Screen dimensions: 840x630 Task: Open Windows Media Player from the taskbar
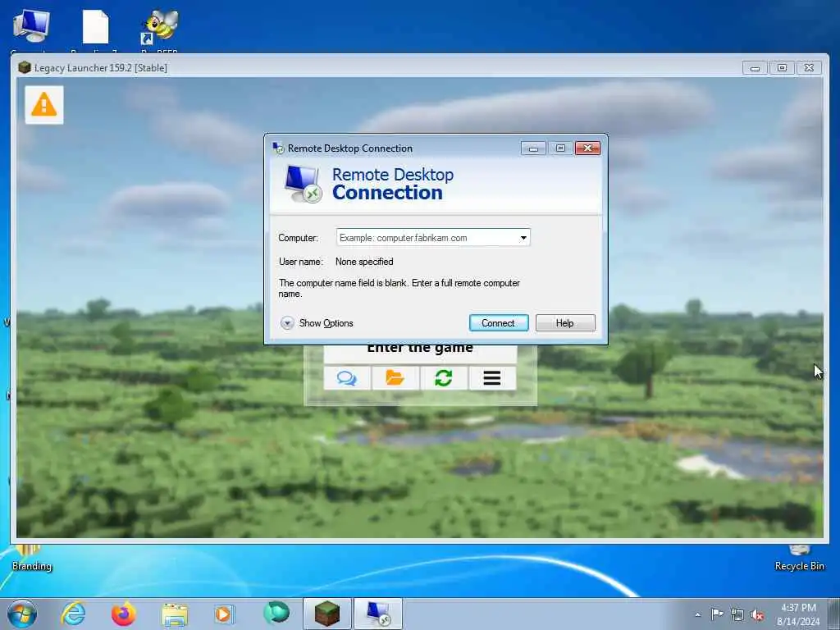coord(224,614)
